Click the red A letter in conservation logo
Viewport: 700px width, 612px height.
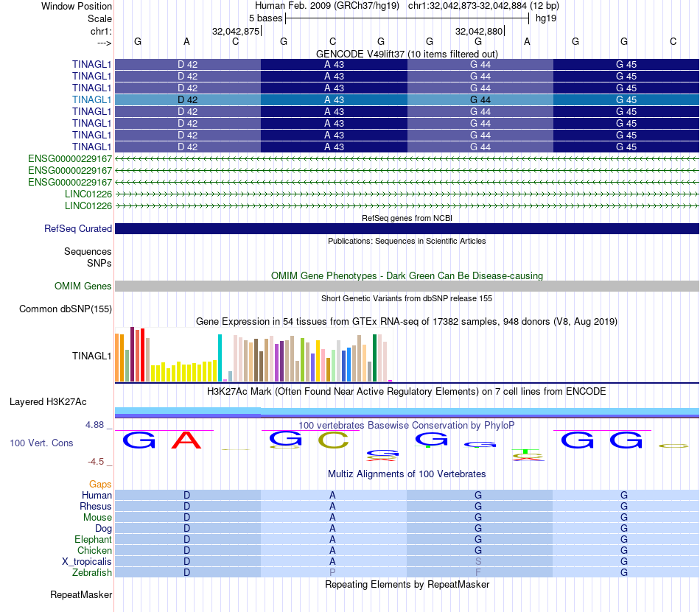186,440
